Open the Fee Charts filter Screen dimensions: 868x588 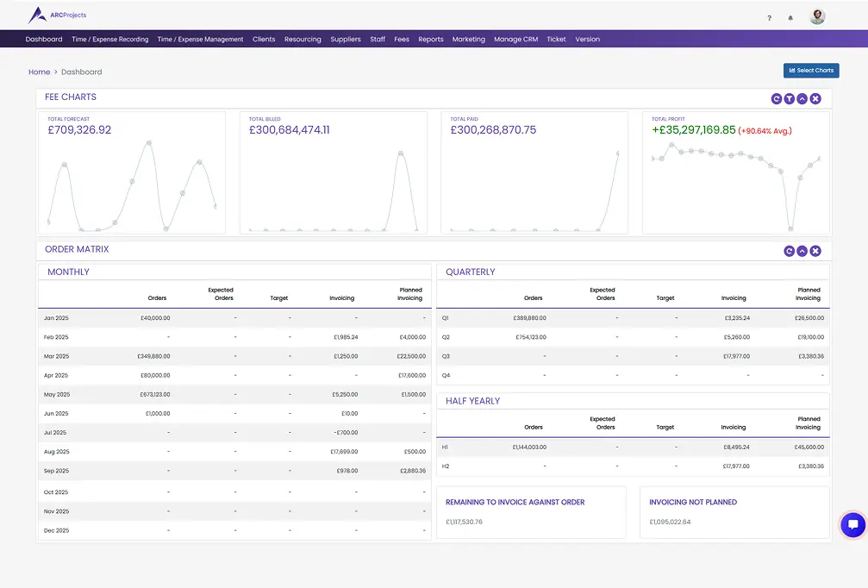tap(790, 99)
